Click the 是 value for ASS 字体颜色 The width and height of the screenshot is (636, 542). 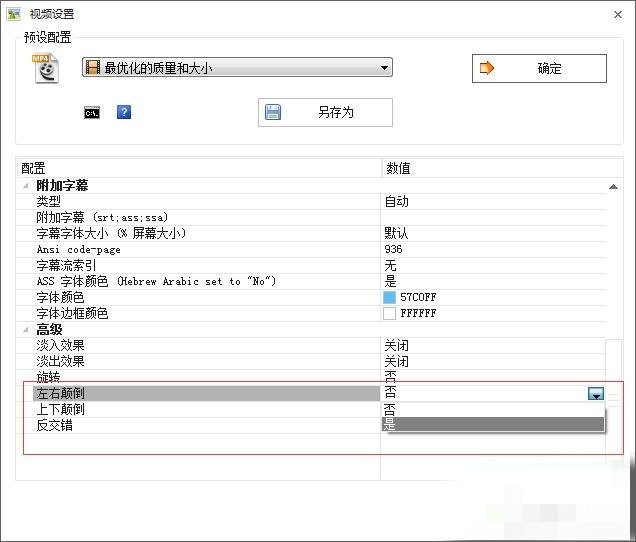click(x=390, y=281)
